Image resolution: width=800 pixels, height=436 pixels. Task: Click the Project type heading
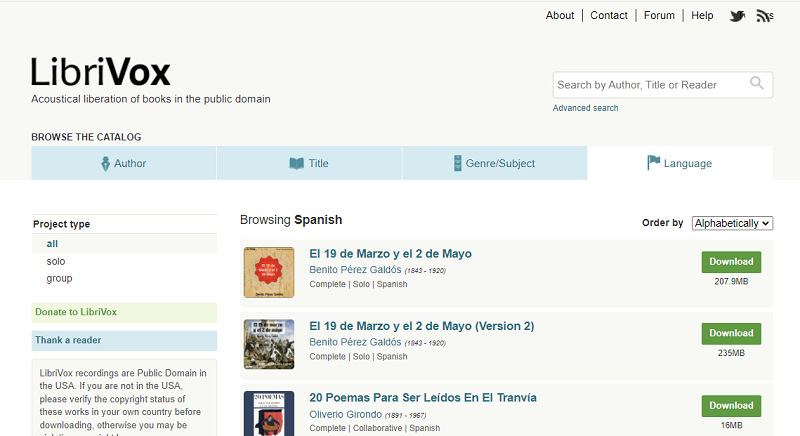point(61,224)
